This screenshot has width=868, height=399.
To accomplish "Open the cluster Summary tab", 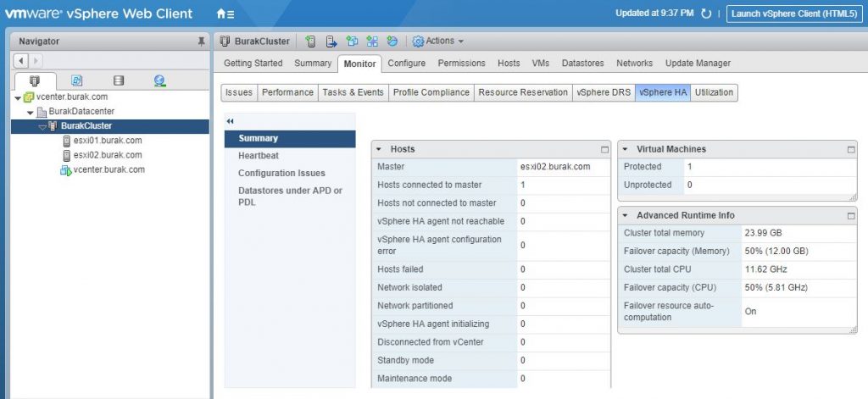I will [x=313, y=63].
